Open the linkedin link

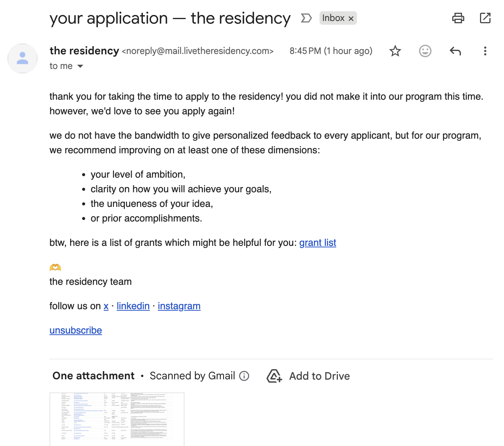(133, 306)
